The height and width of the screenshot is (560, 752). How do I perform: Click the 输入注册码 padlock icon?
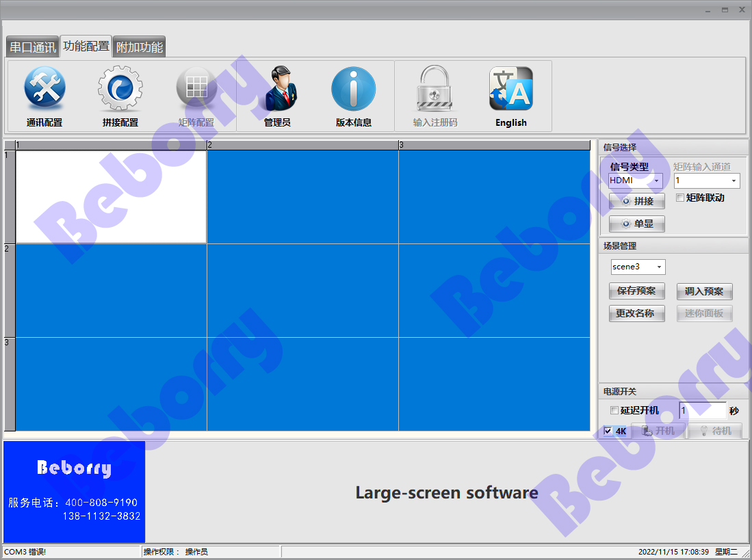pyautogui.click(x=435, y=96)
